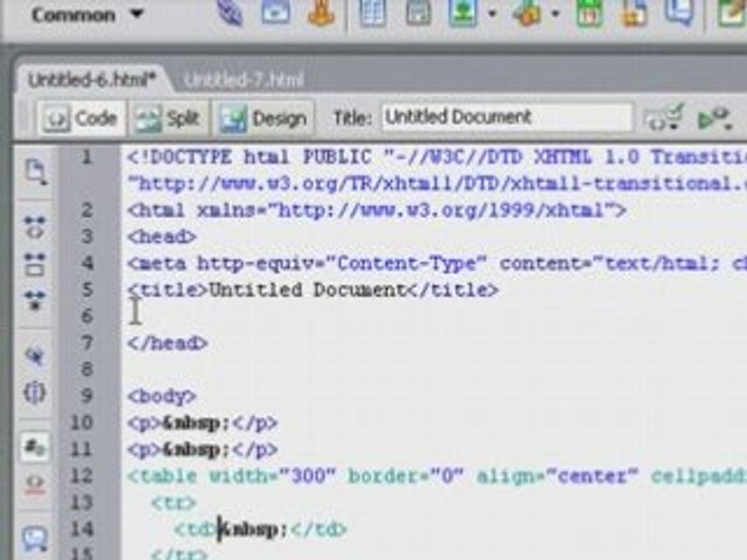Screen dimensions: 747x560
Task: Click the tr tag on line 13
Action: (174, 503)
